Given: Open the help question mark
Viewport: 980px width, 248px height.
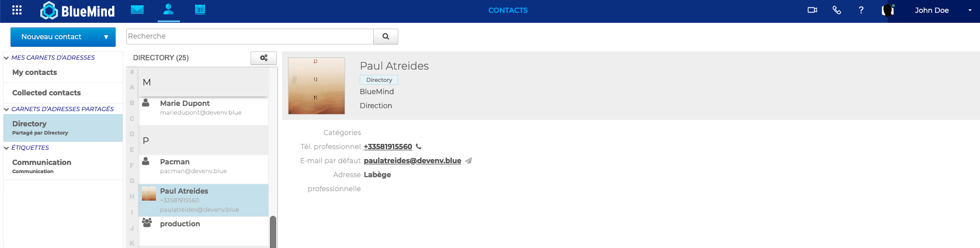Looking at the screenshot, I should click(x=861, y=10).
